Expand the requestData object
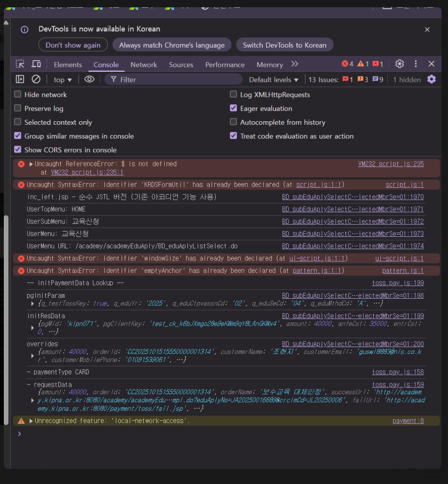The image size is (448, 484). [33, 400]
